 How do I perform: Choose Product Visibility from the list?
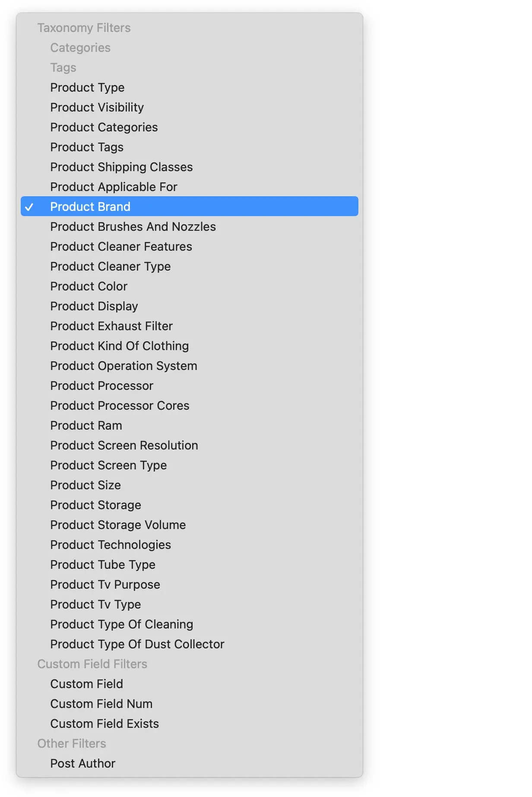[x=97, y=107]
